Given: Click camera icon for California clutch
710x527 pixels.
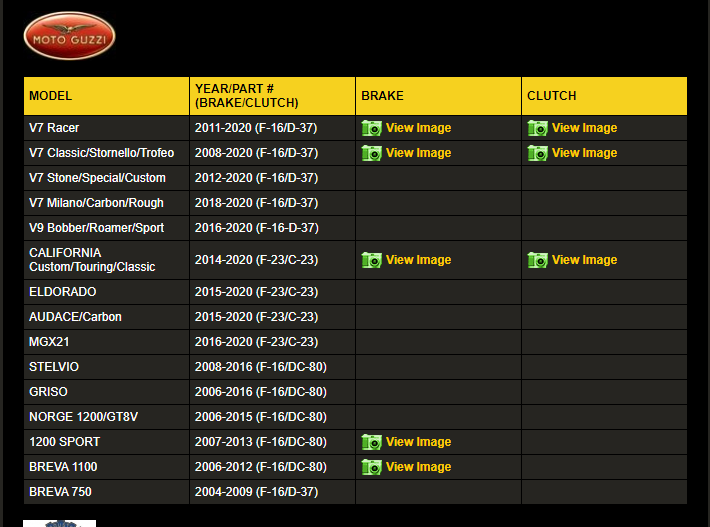Looking at the screenshot, I should [537, 260].
